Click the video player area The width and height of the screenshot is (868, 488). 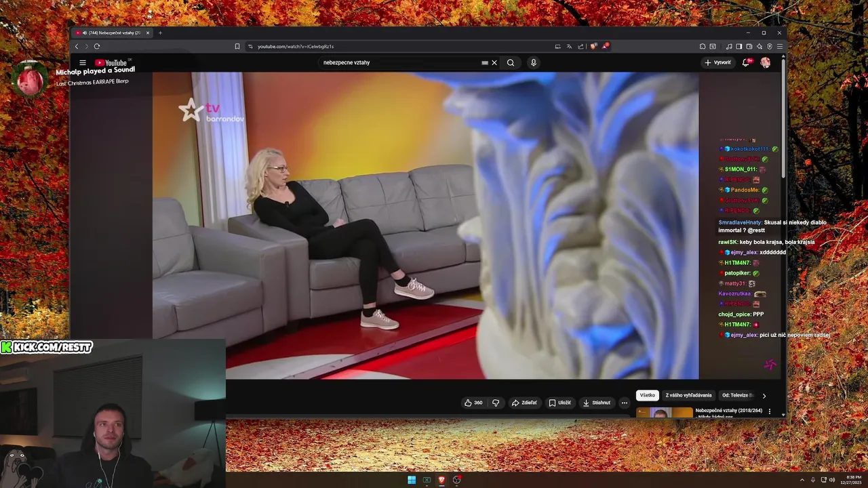(425, 225)
